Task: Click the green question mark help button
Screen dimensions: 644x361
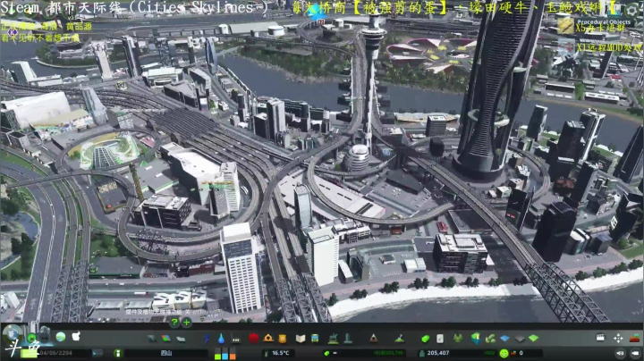Action: (174, 323)
